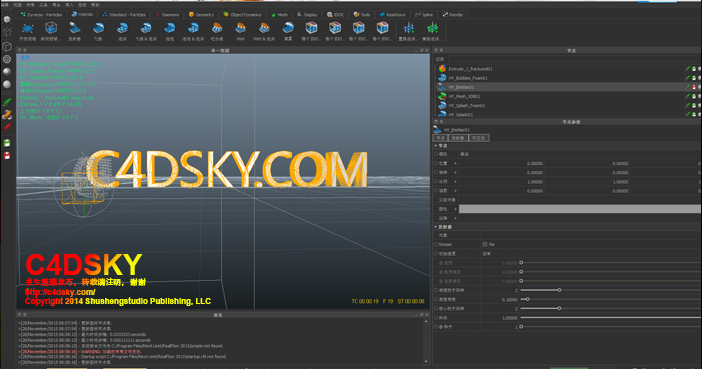Viewport: 702px width, 369px height.
Task: Switch to Object Dynamics shelf tab
Action: (x=242, y=15)
